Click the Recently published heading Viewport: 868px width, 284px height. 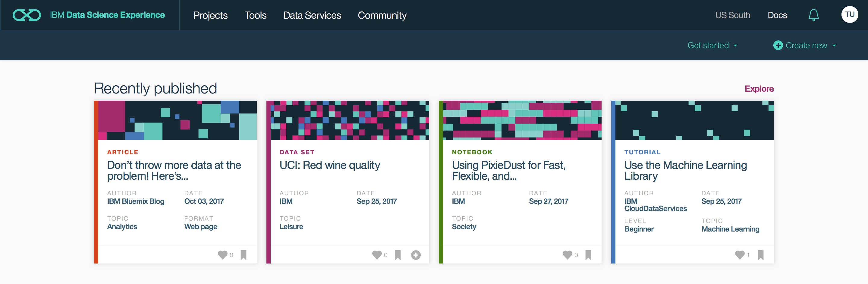pos(155,89)
